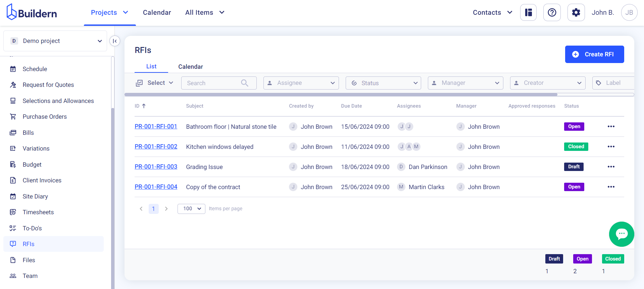Open more options for PR-001-RFI-002
This screenshot has width=644, height=289.
tap(611, 147)
